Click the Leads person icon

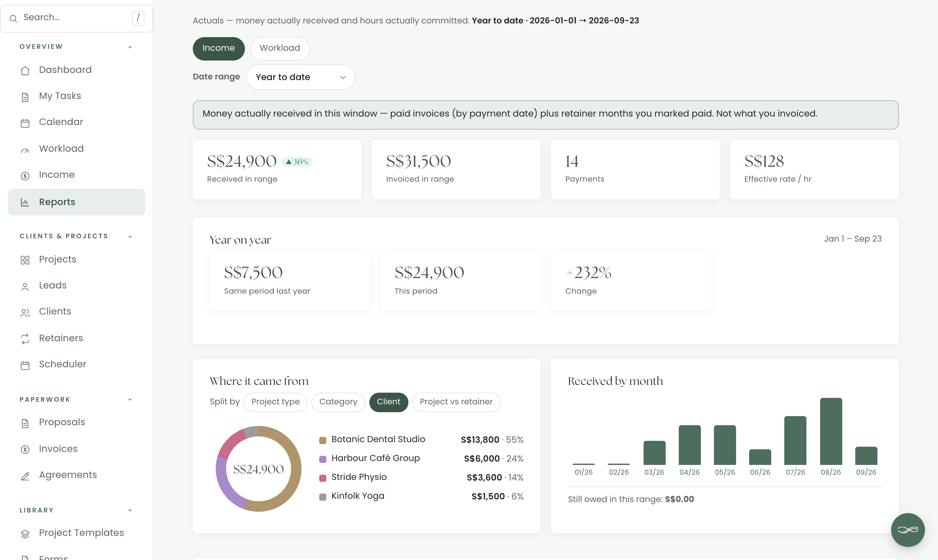(25, 287)
